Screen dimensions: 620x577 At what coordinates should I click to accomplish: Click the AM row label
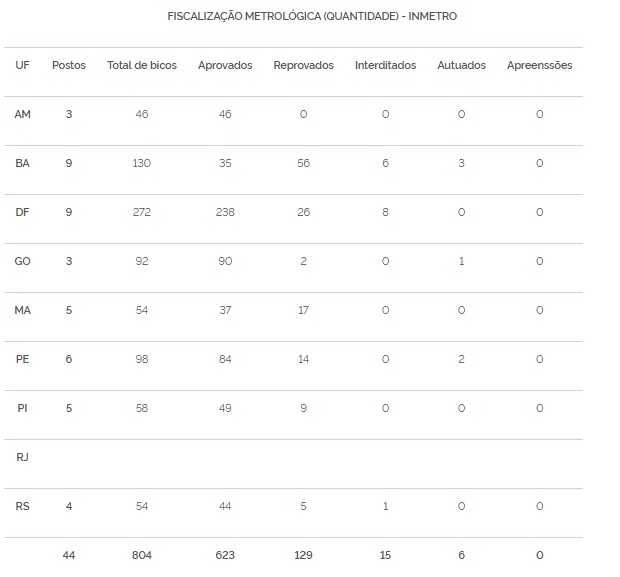[22, 114]
